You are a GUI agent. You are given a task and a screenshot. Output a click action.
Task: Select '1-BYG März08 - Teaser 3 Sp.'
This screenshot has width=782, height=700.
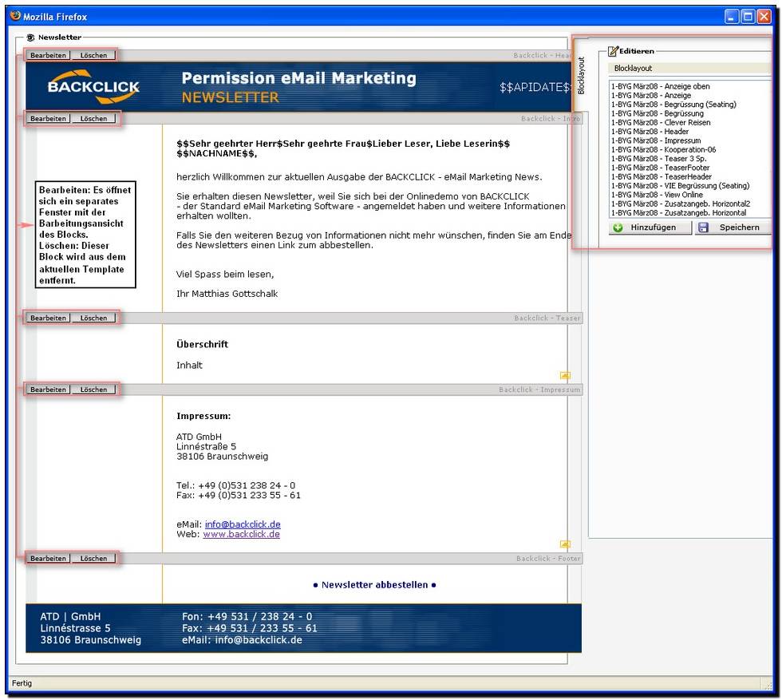click(x=659, y=159)
